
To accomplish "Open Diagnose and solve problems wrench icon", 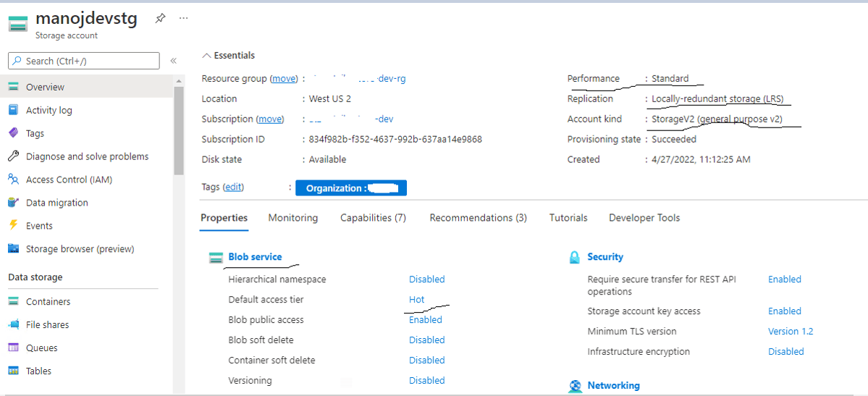I will coord(13,156).
